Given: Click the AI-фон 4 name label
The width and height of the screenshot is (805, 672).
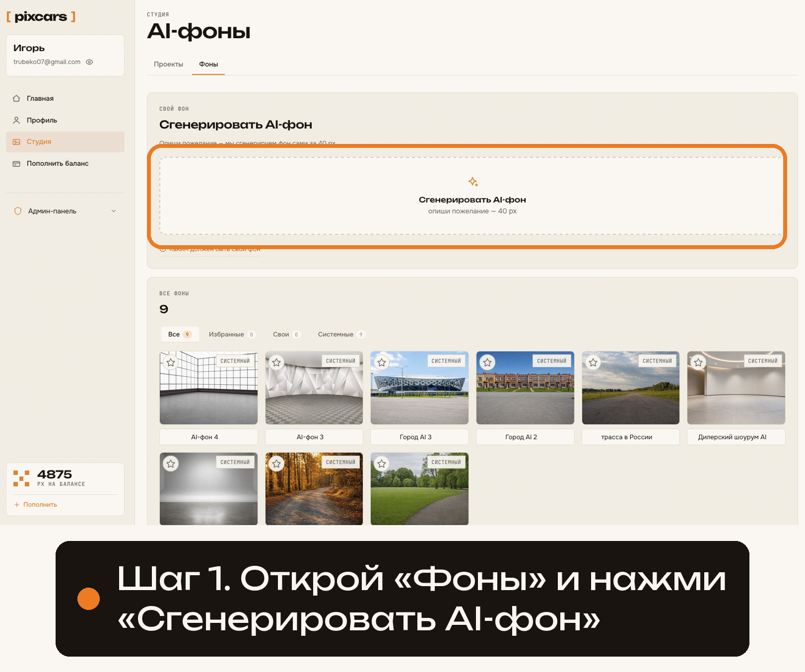Looking at the screenshot, I should 208,437.
